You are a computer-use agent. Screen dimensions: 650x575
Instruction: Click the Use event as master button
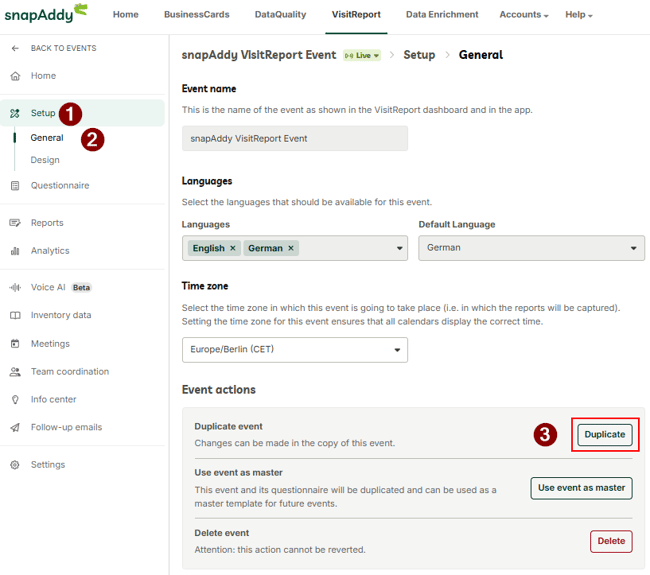click(x=581, y=488)
